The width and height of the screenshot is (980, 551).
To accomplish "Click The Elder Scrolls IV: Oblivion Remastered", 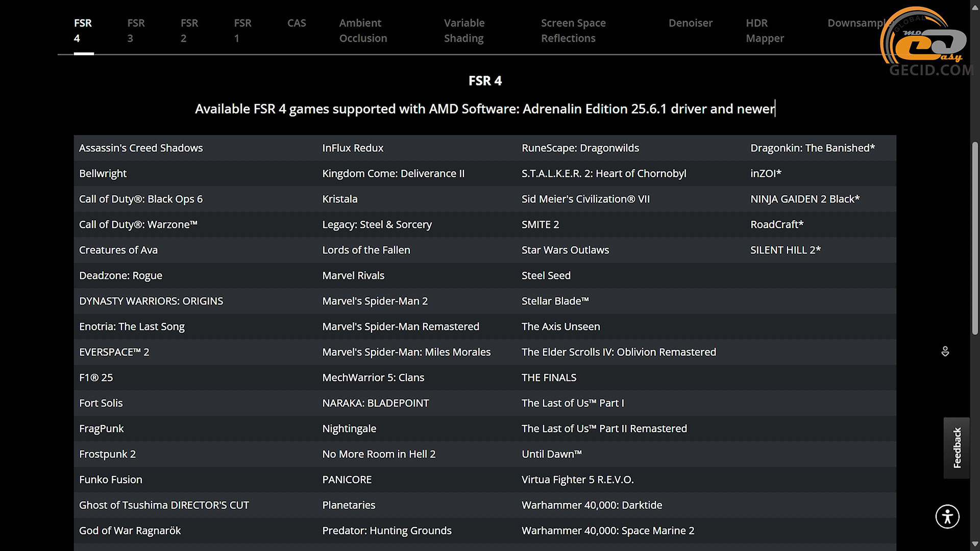I will [x=619, y=352].
